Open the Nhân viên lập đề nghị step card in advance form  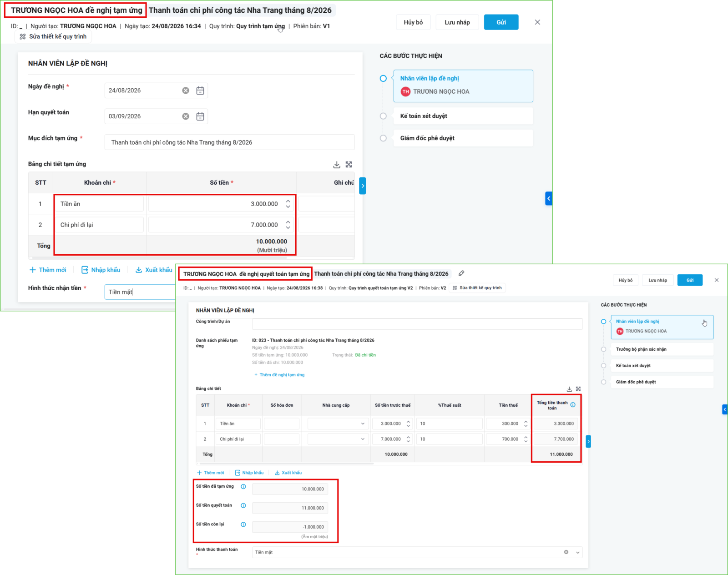pyautogui.click(x=463, y=86)
